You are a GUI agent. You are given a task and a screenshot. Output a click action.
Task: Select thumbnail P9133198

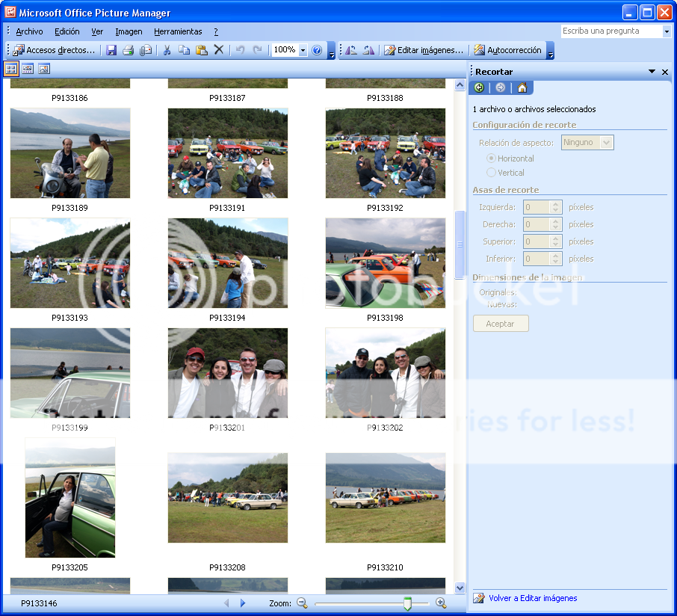(385, 263)
